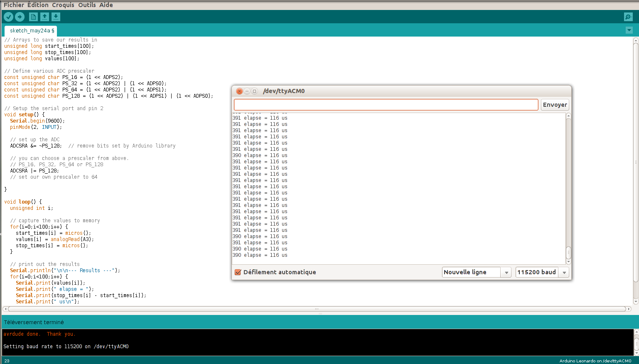Screen dimensions: 639x364
Task: Select the sketch_may24a tab
Action: point(32,31)
